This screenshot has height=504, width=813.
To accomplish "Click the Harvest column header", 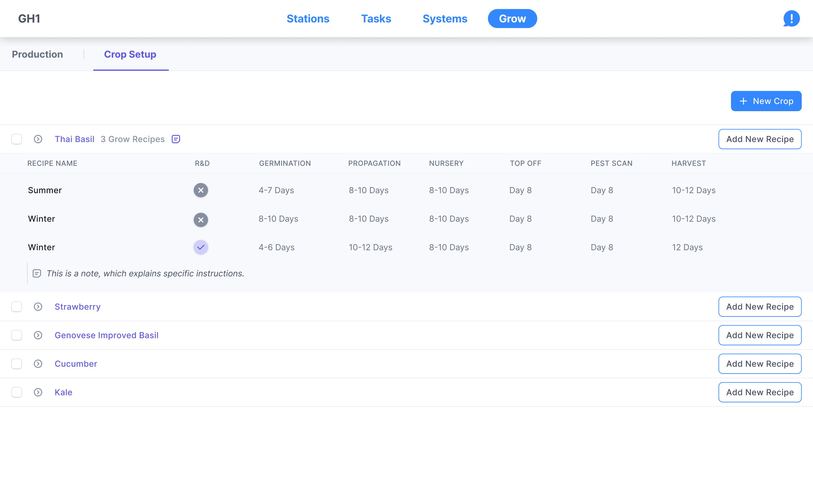I will [688, 163].
